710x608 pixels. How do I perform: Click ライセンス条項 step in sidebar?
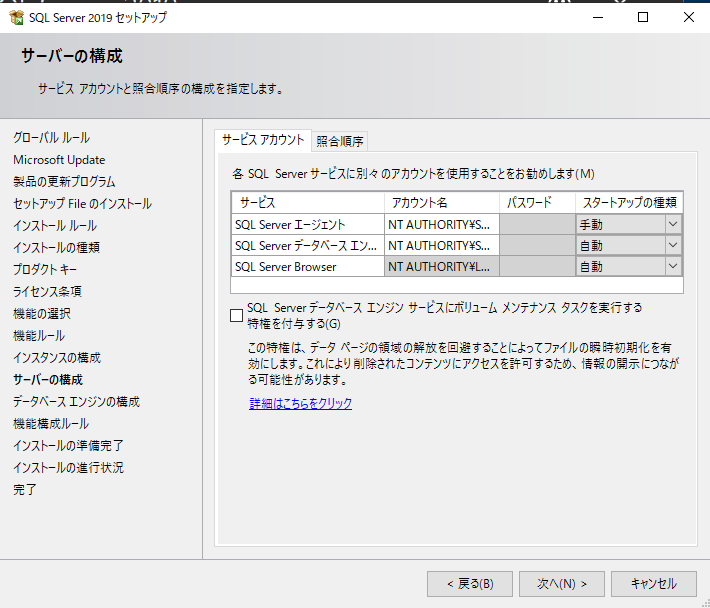(x=47, y=292)
